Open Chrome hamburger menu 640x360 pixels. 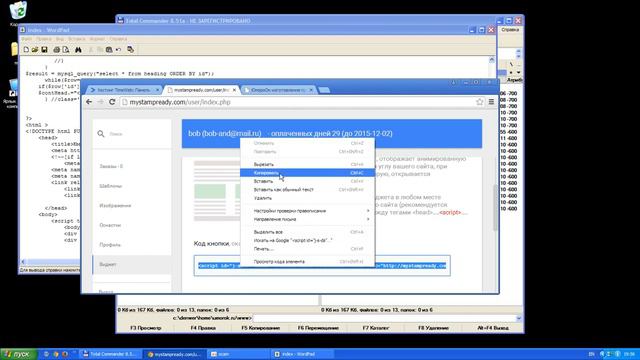tap(491, 102)
